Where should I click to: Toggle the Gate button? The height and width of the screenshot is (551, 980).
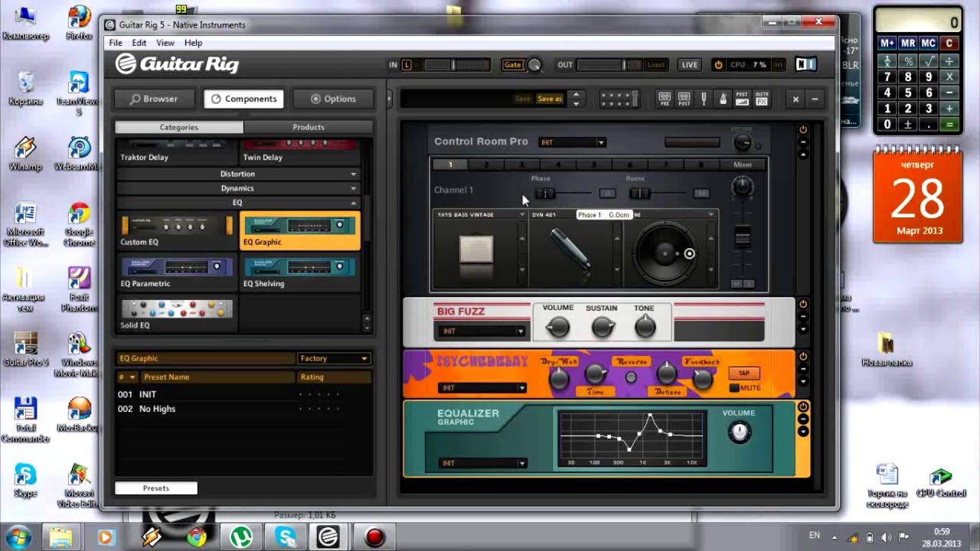pyautogui.click(x=512, y=65)
